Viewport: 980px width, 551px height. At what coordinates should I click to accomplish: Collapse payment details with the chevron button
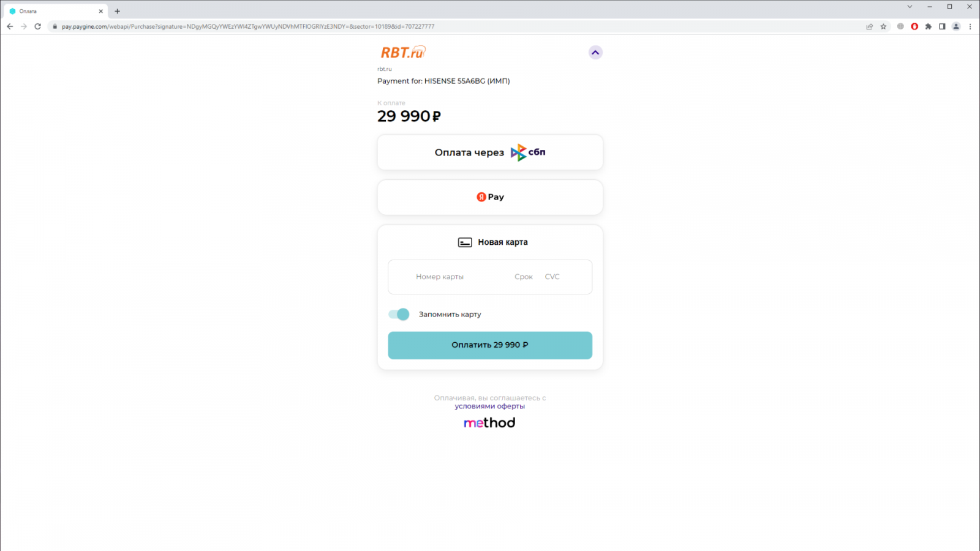[595, 53]
